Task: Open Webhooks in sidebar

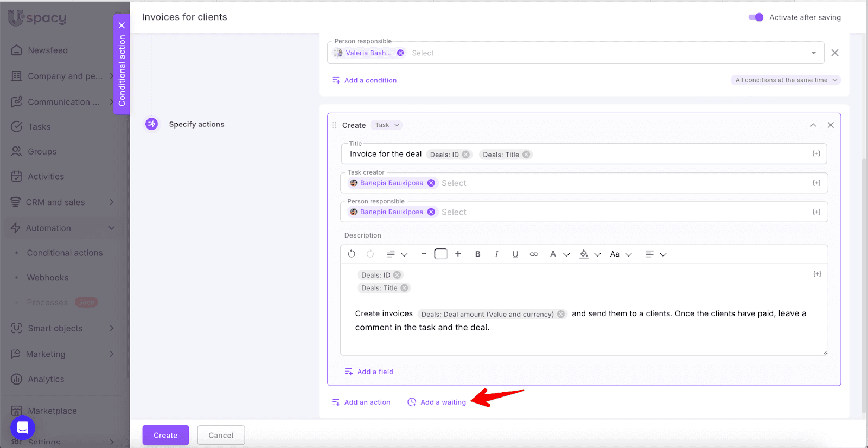Action: [x=48, y=278]
